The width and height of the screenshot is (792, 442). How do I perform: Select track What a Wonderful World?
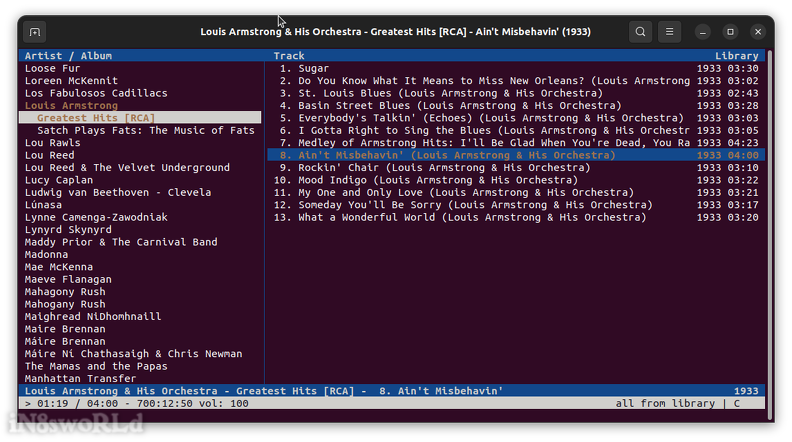coord(516,217)
